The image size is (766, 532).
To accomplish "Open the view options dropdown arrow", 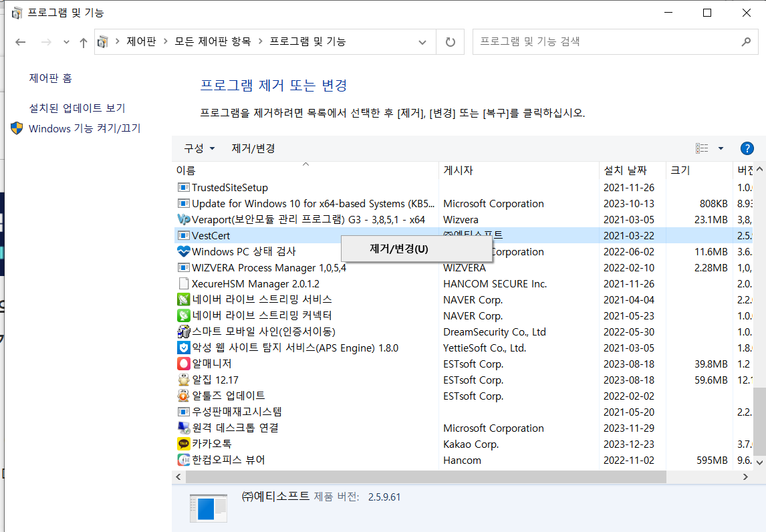I will pyautogui.click(x=721, y=148).
